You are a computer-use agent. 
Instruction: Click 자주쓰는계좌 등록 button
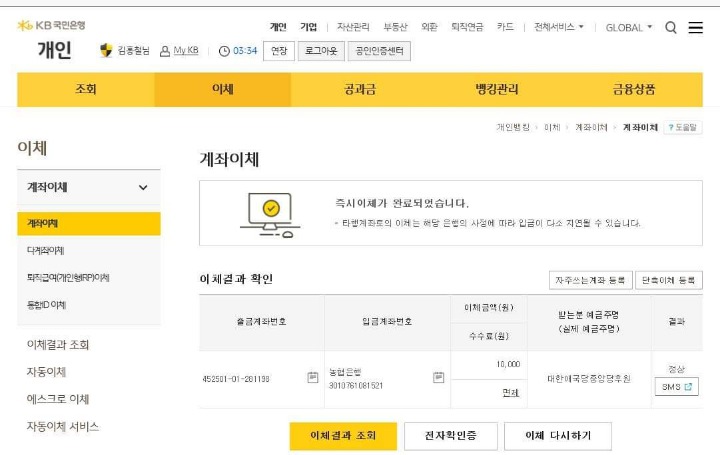point(591,280)
